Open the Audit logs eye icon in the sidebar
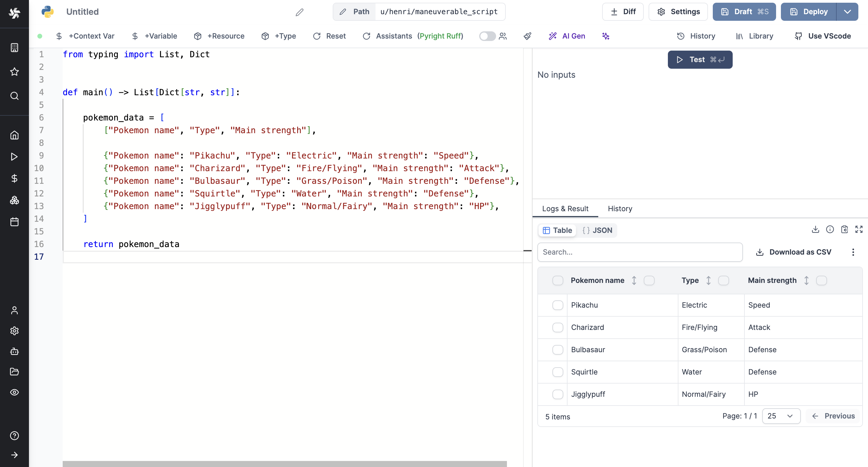The width and height of the screenshot is (868, 467). coord(14,392)
